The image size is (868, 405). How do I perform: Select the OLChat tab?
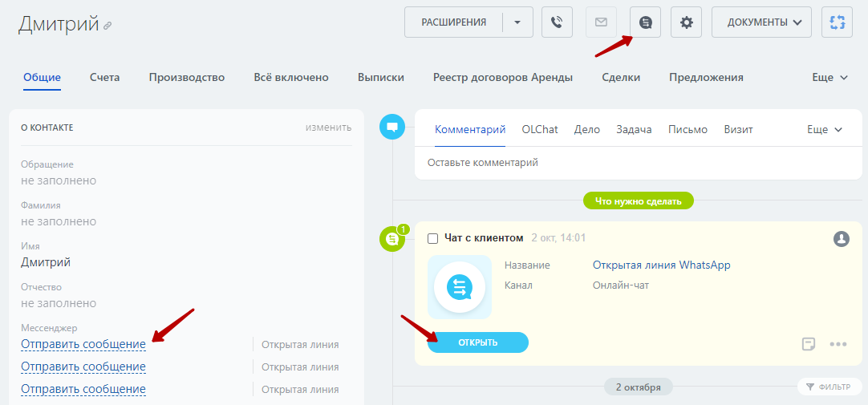[x=540, y=129]
